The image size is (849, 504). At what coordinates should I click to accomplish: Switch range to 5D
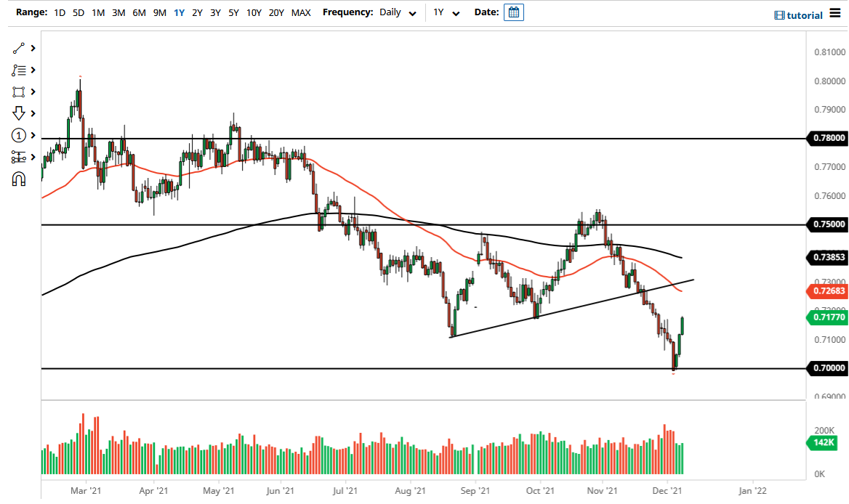click(x=79, y=12)
